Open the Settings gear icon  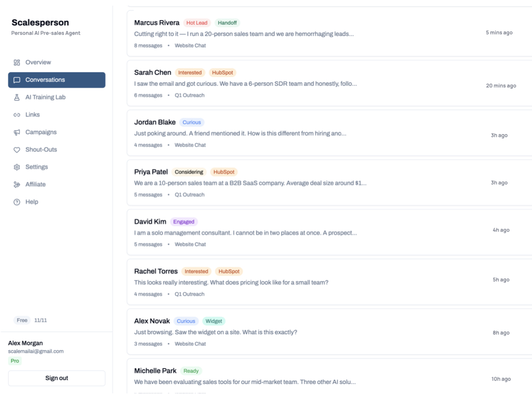17,167
